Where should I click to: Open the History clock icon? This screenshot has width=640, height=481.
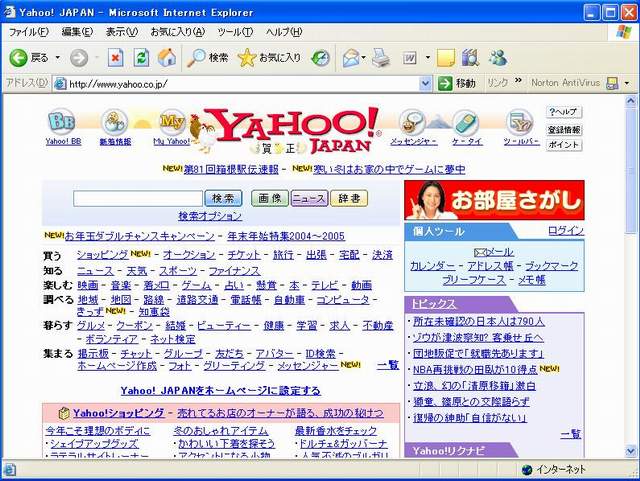pyautogui.click(x=320, y=58)
